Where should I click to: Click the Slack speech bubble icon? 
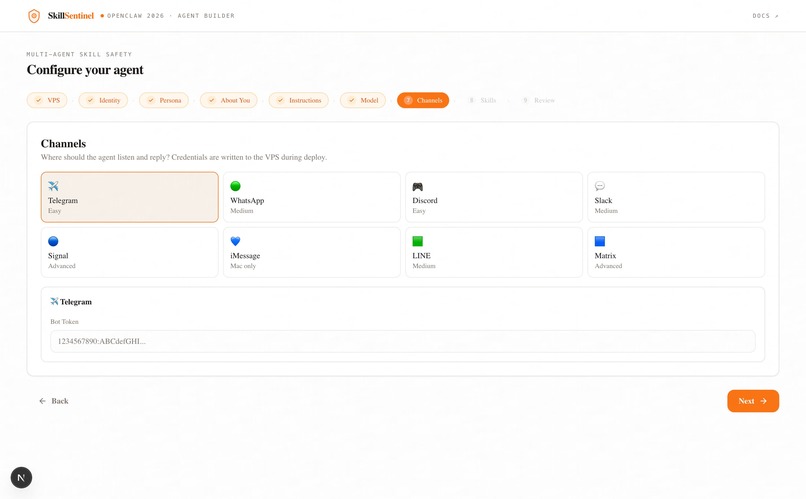coord(600,186)
